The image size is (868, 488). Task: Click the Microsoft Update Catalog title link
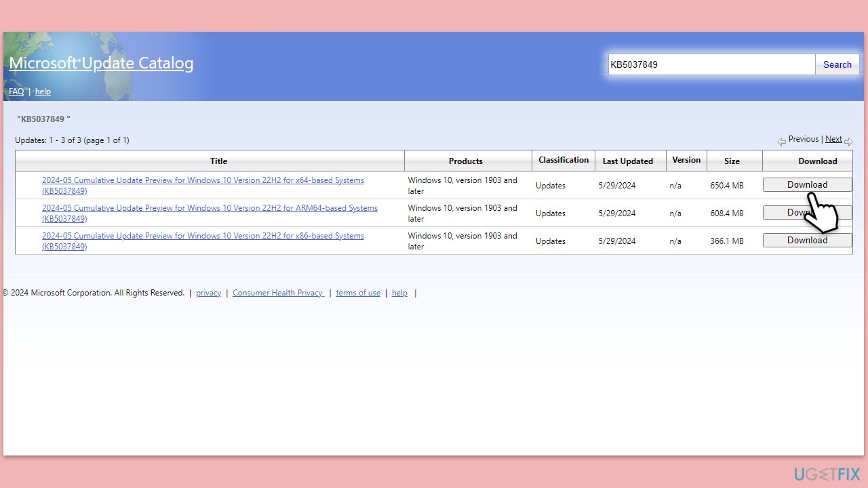click(x=101, y=64)
